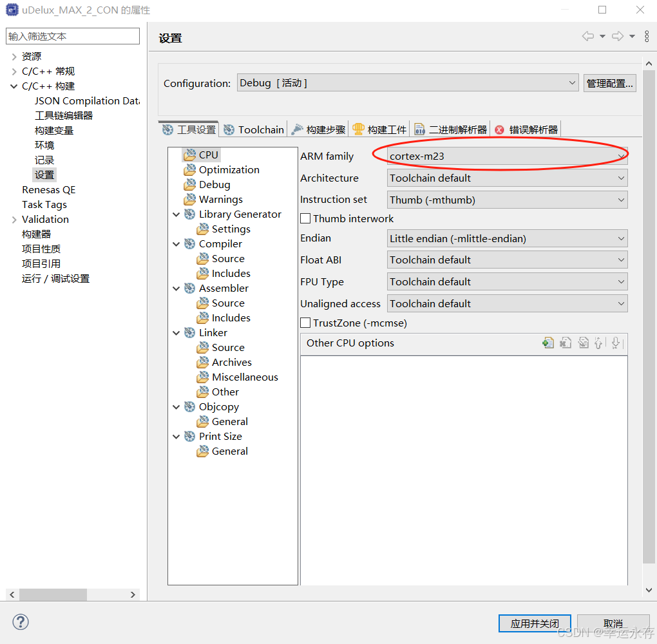Switch to the Toolchain tab
657x644 pixels.
pyautogui.click(x=253, y=129)
